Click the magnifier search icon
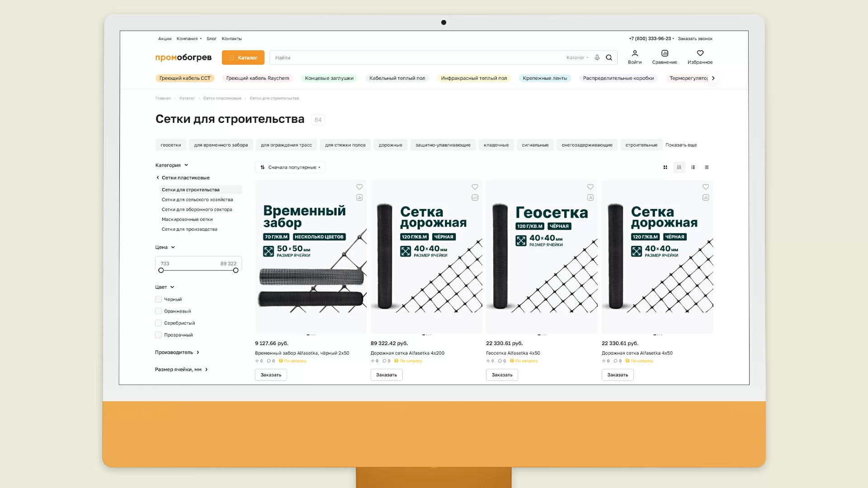Image resolution: width=868 pixels, height=488 pixels. pyautogui.click(x=609, y=57)
